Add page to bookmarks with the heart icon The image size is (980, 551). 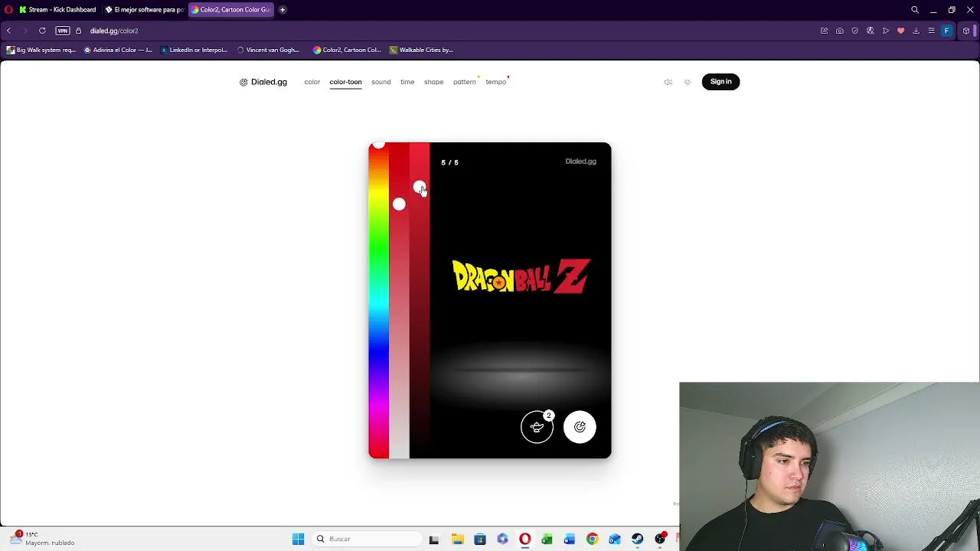click(x=901, y=31)
